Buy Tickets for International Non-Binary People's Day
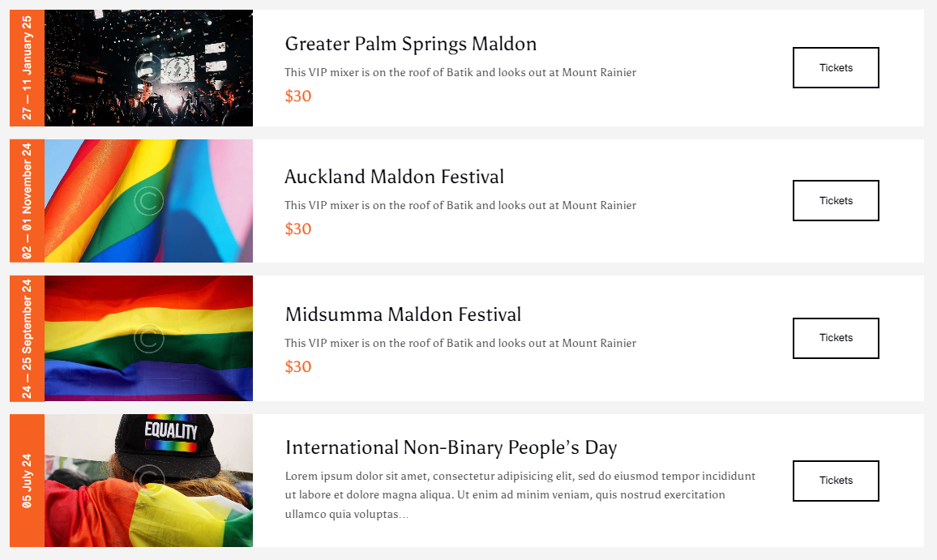 click(x=836, y=481)
